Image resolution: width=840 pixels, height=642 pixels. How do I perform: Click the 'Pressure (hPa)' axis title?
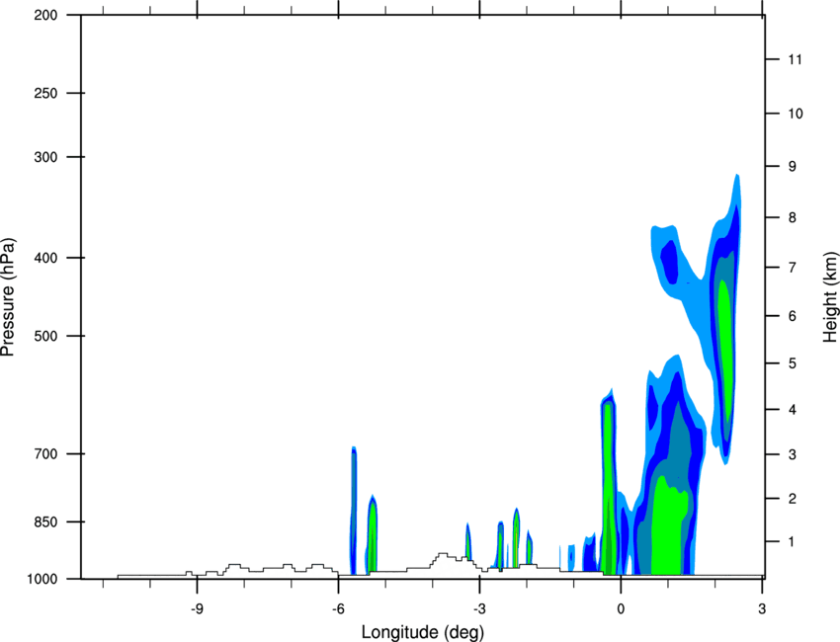click(x=8, y=296)
